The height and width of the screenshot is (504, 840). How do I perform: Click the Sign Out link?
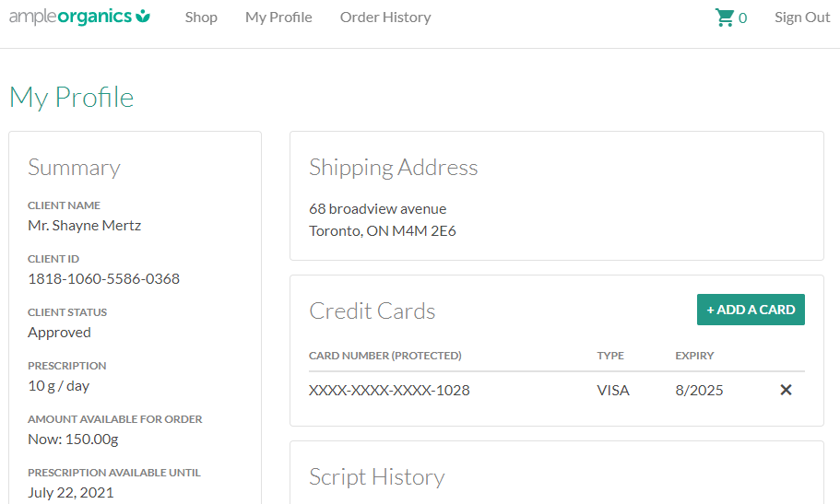[x=801, y=18]
